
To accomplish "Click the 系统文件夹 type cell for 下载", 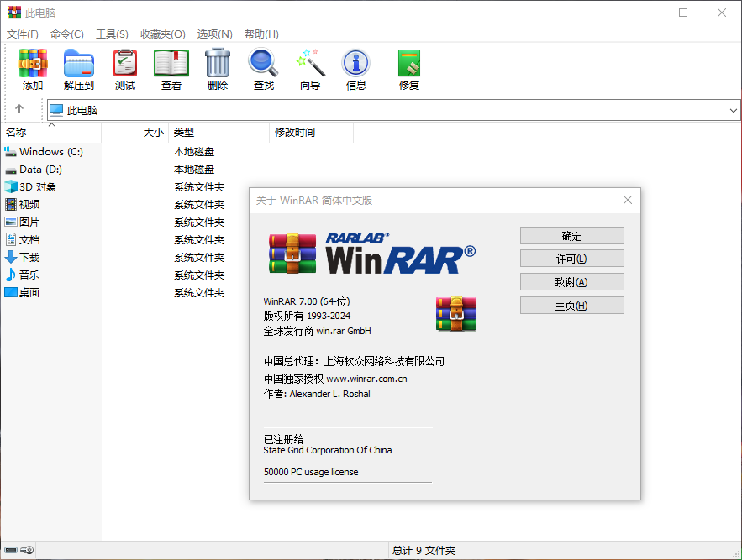I will 199,257.
